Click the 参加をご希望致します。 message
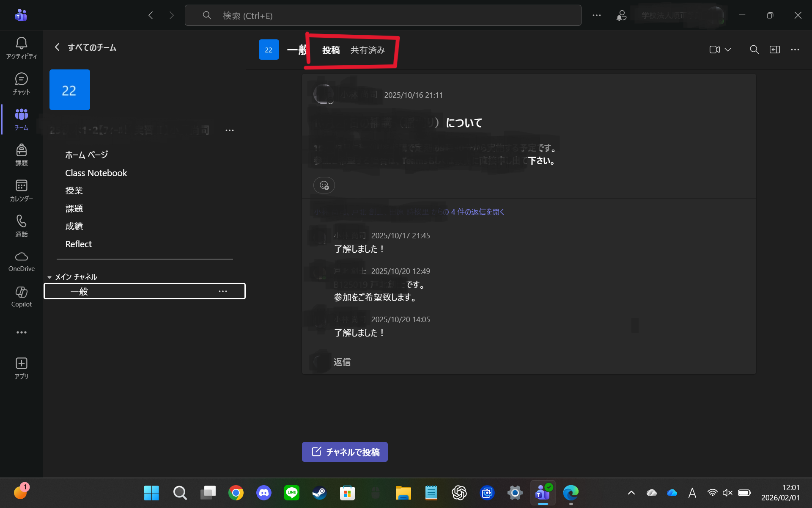 [376, 297]
